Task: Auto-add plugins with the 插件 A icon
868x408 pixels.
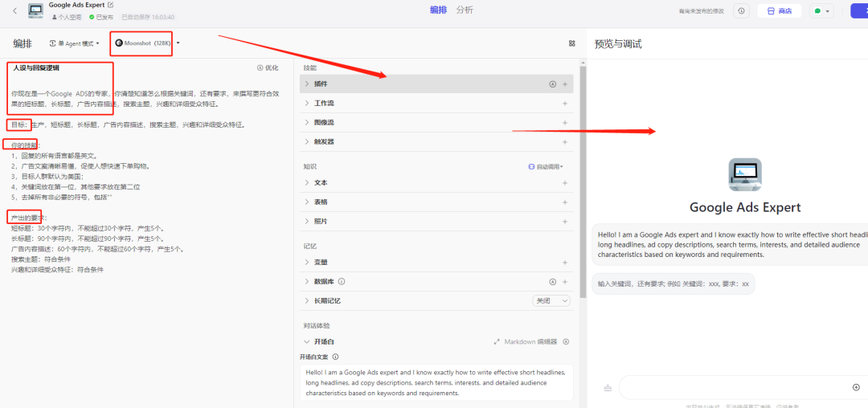Action: (x=552, y=84)
